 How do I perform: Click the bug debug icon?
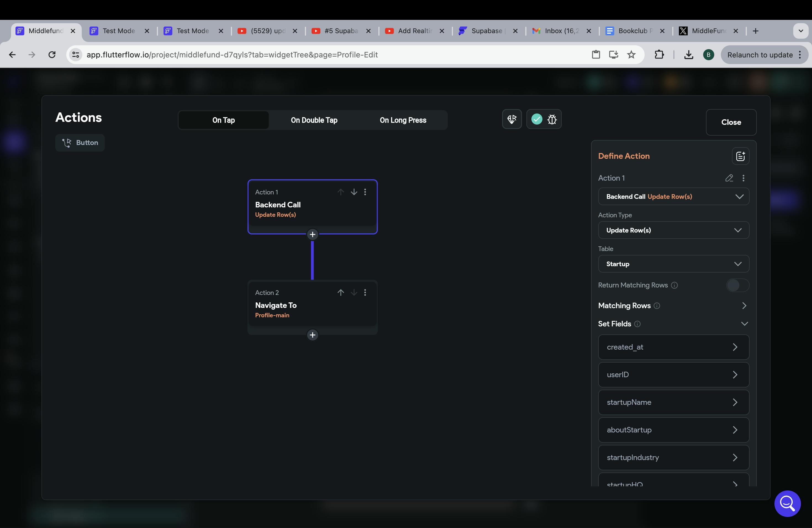pyautogui.click(x=552, y=119)
